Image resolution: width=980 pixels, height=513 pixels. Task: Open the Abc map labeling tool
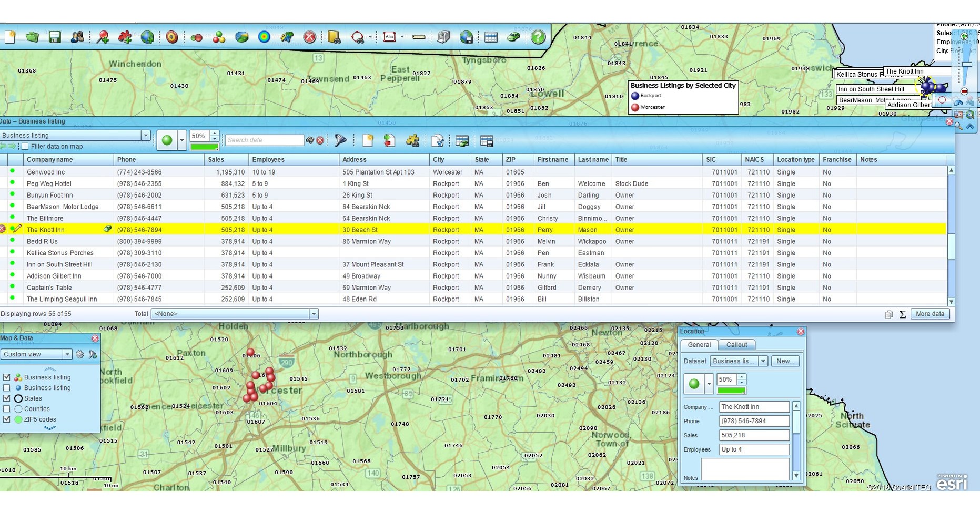point(390,37)
